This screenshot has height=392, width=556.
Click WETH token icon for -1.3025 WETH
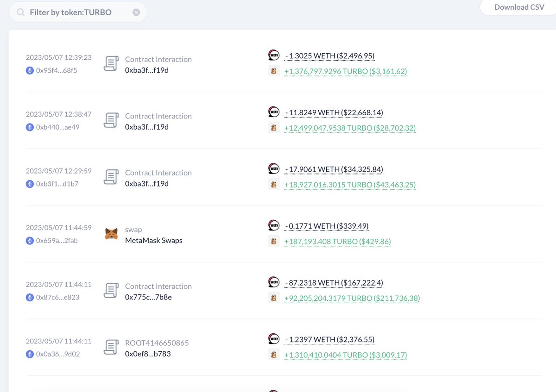click(274, 55)
